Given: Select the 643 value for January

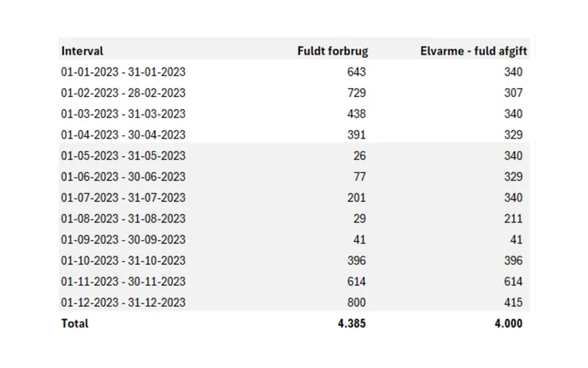Looking at the screenshot, I should click(356, 72).
